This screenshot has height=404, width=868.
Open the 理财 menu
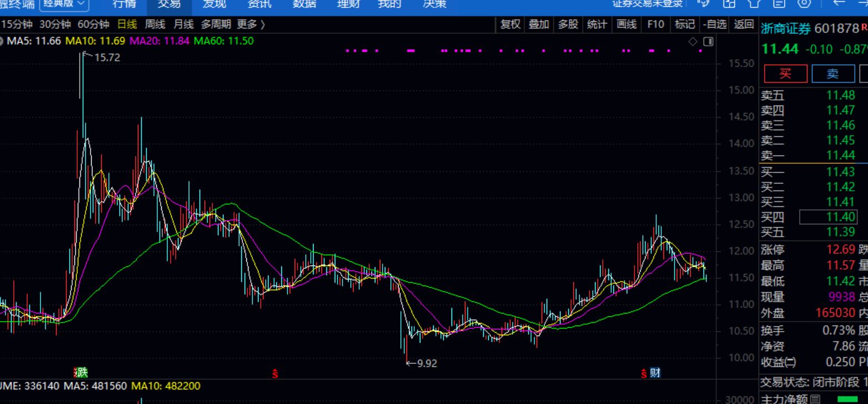pos(349,4)
